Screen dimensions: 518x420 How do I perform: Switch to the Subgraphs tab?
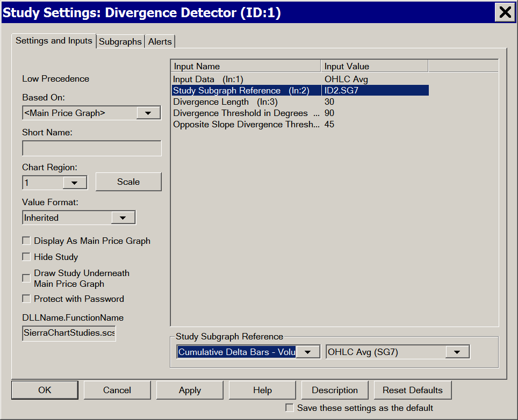pyautogui.click(x=120, y=41)
